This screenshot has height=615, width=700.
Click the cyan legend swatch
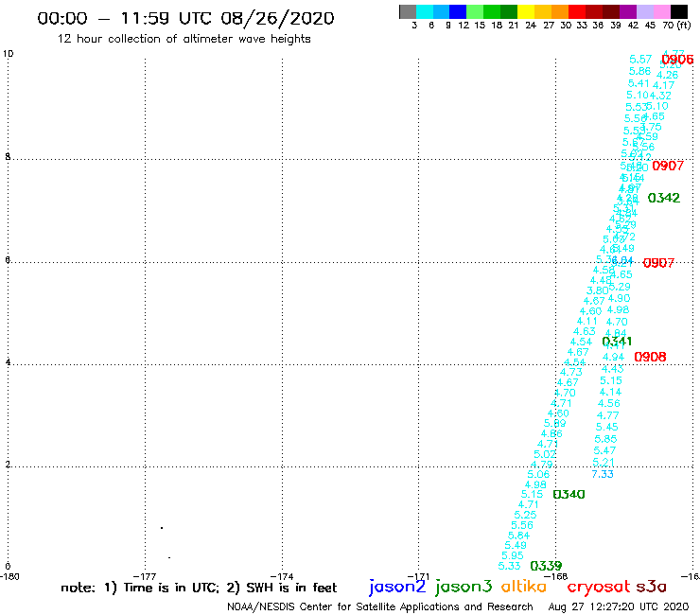[424, 11]
